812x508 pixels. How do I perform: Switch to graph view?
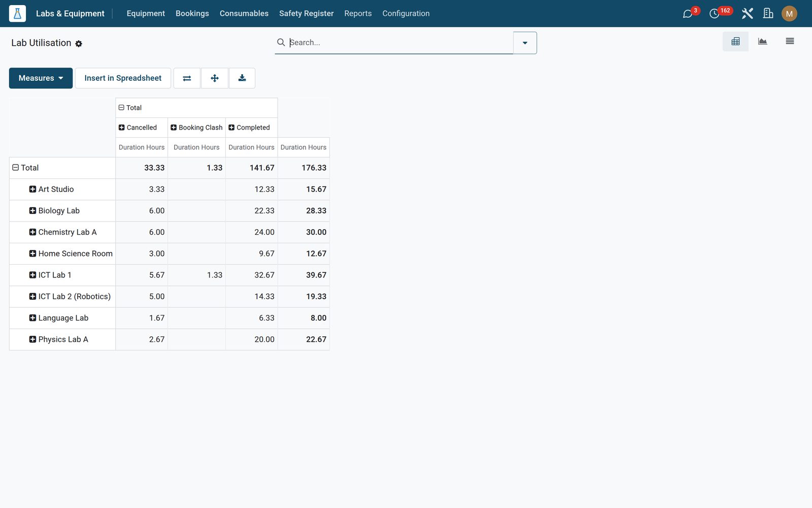[762, 42]
